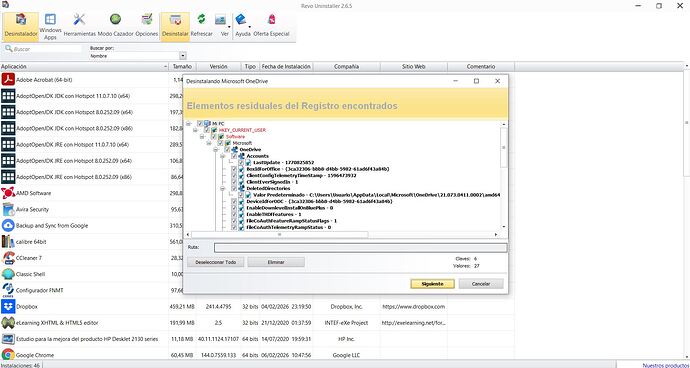The height and width of the screenshot is (368, 690).
Task: Sort by Compañía column header
Action: pyautogui.click(x=346, y=66)
